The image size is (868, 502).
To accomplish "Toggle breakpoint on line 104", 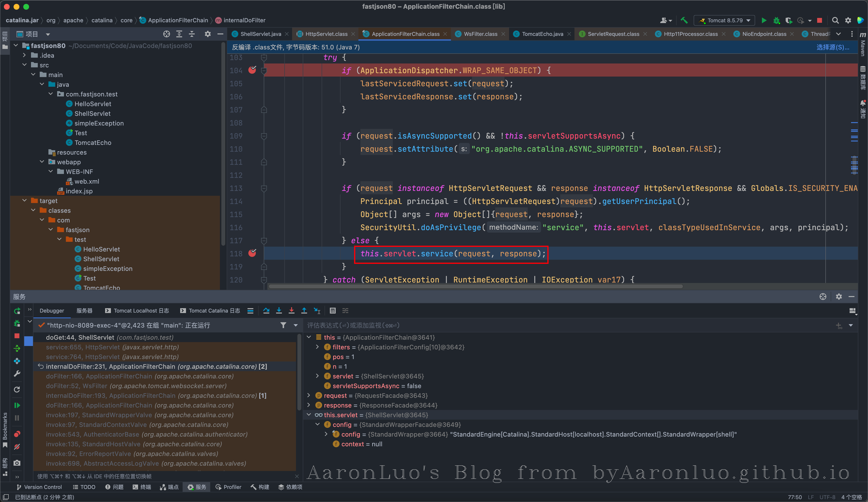I will coord(252,70).
